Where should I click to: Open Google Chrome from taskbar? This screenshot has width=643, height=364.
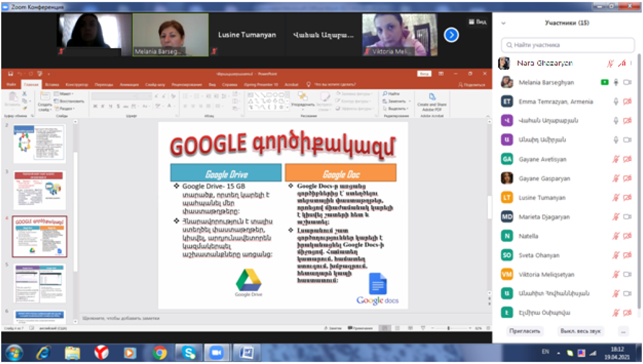point(160,353)
